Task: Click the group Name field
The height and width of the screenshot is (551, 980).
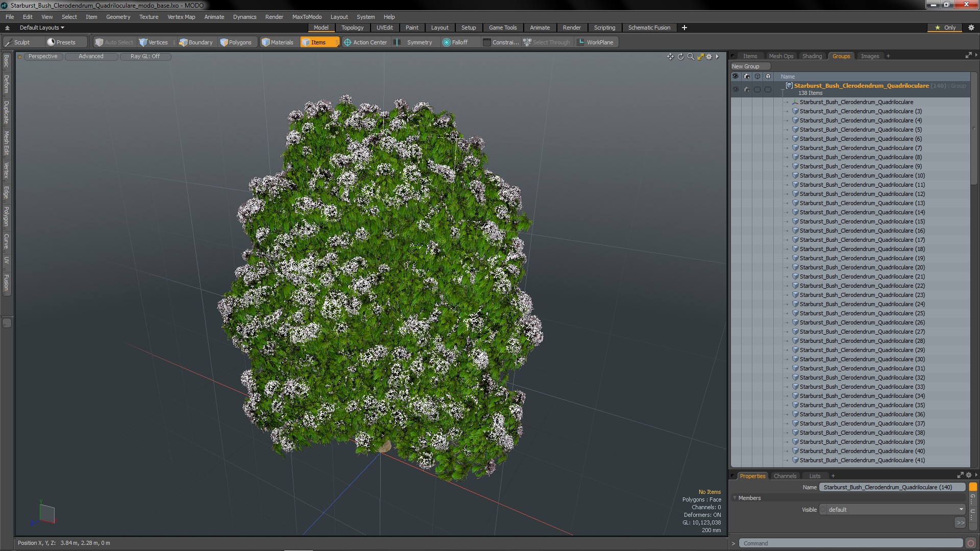Action: (x=892, y=487)
